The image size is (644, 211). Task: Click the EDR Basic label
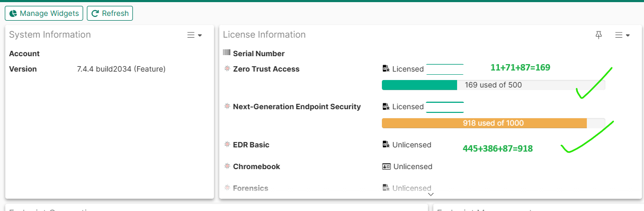click(x=251, y=145)
